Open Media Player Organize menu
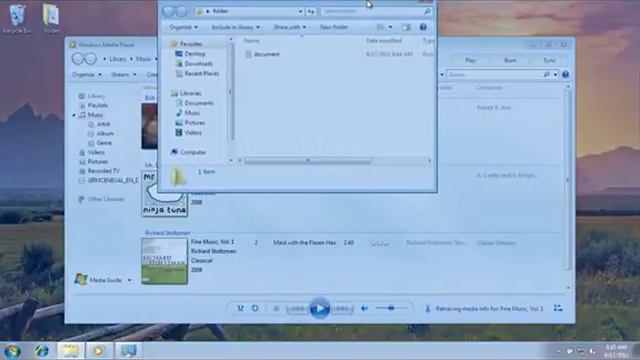Viewport: 640px width, 360px height. 87,75
